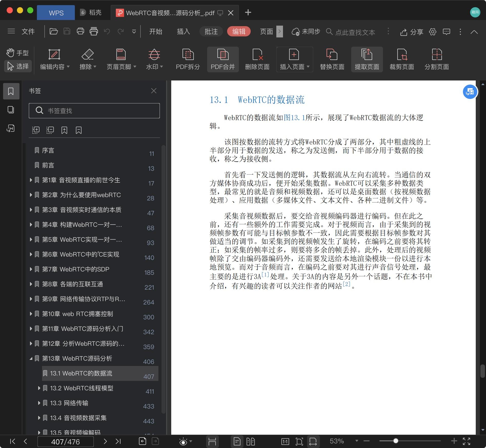Click the page number field 407/476
The height and width of the screenshot is (448, 486).
[x=66, y=442]
